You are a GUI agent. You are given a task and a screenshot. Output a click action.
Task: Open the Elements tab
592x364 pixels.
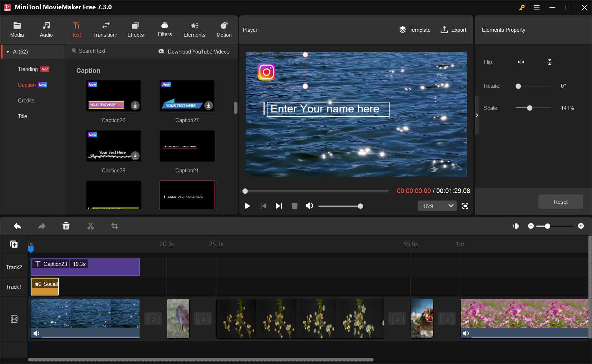pyautogui.click(x=194, y=30)
